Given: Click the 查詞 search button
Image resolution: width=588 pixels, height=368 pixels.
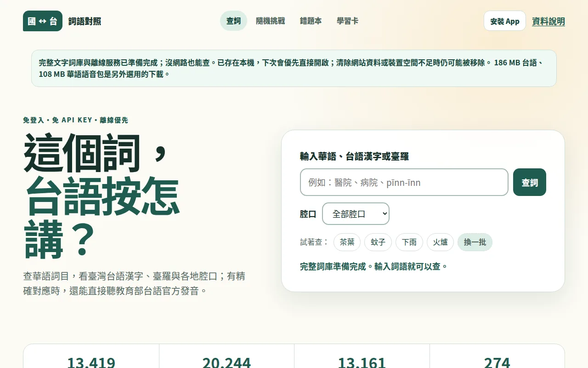Looking at the screenshot, I should (530, 182).
